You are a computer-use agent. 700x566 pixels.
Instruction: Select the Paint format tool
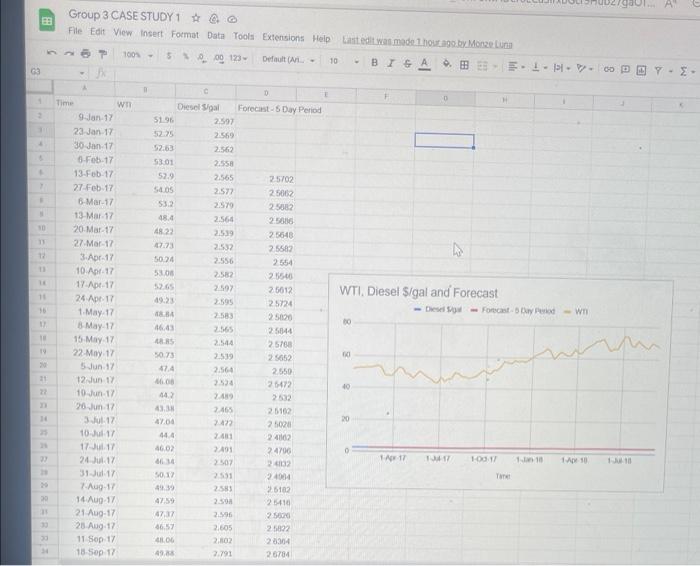103,54
